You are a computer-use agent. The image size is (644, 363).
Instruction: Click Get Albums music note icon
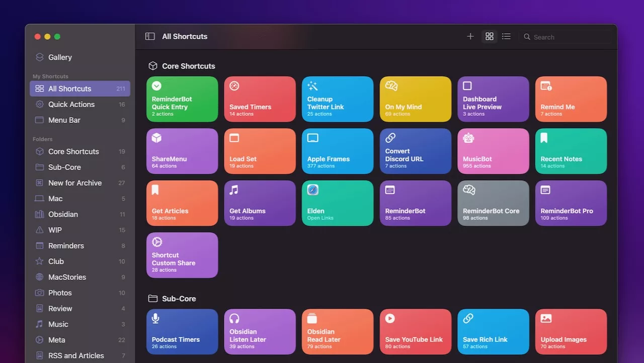234,190
